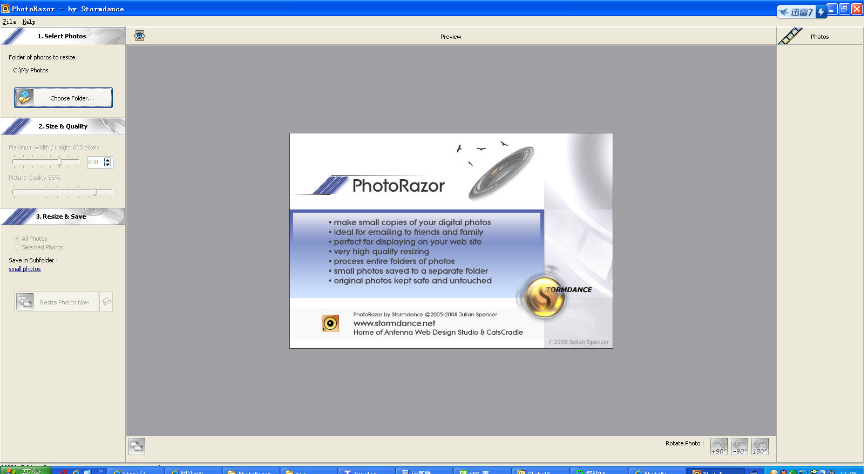Screen dimensions: 868x474
Task: Increase pixel size with up stepper arrow
Action: [108, 160]
